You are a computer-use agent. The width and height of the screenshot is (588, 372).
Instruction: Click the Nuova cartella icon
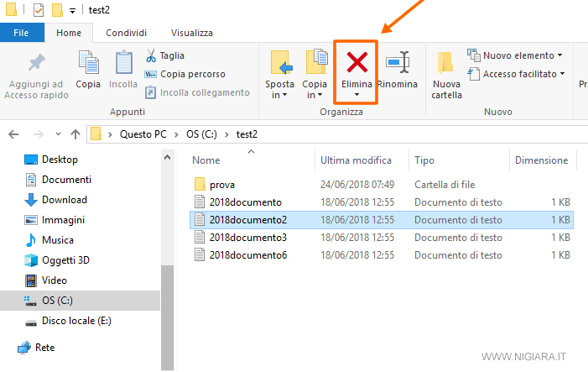click(446, 63)
